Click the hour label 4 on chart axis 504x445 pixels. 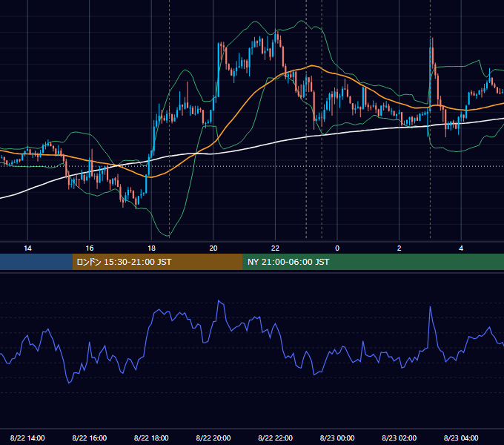pyautogui.click(x=461, y=248)
